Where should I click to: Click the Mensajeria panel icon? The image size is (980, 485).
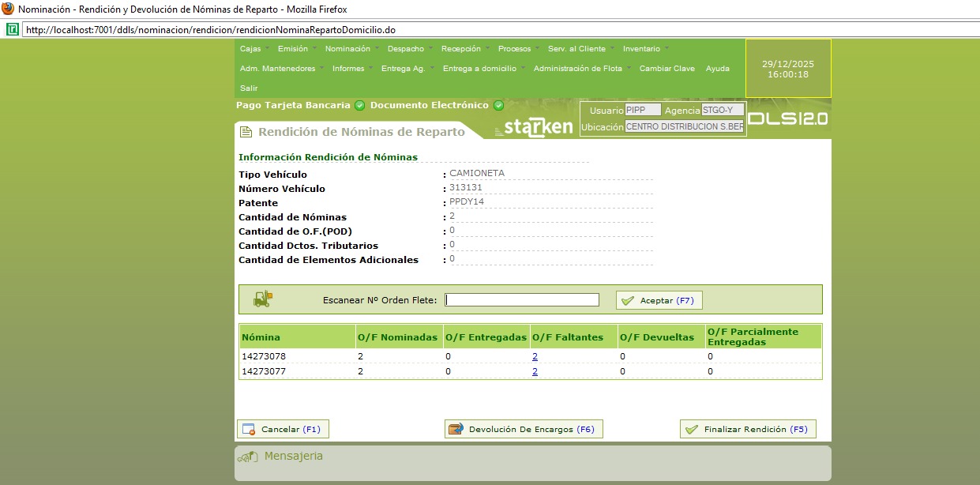point(248,457)
